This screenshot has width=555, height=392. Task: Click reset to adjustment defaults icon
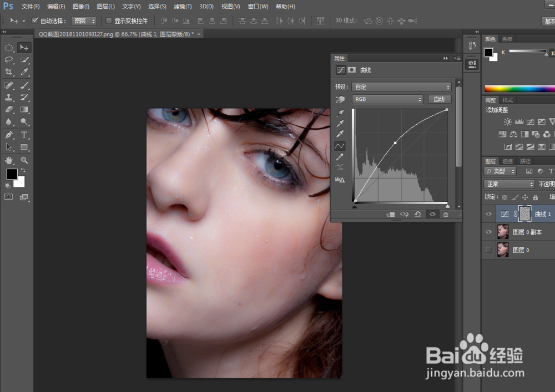pos(418,214)
